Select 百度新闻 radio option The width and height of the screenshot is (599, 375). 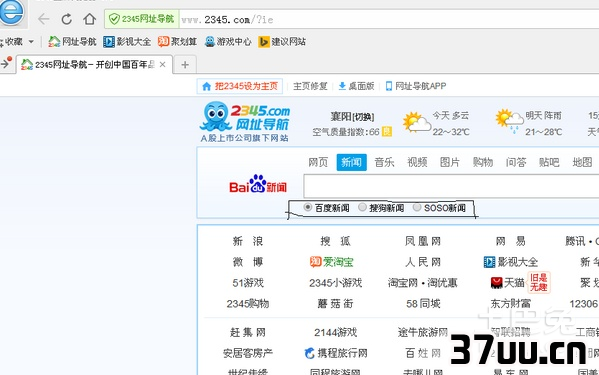click(x=327, y=208)
